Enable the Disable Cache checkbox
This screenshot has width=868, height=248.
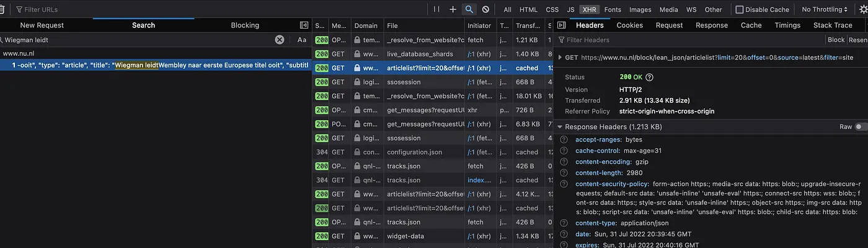(739, 9)
